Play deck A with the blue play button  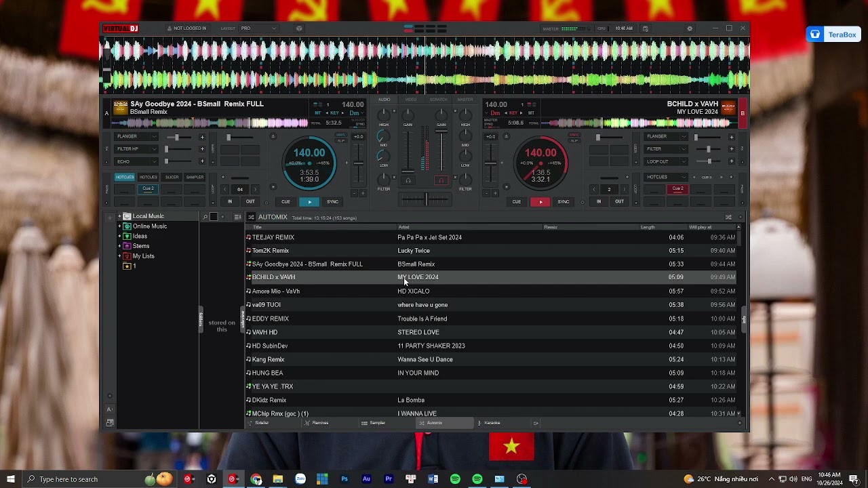(309, 202)
